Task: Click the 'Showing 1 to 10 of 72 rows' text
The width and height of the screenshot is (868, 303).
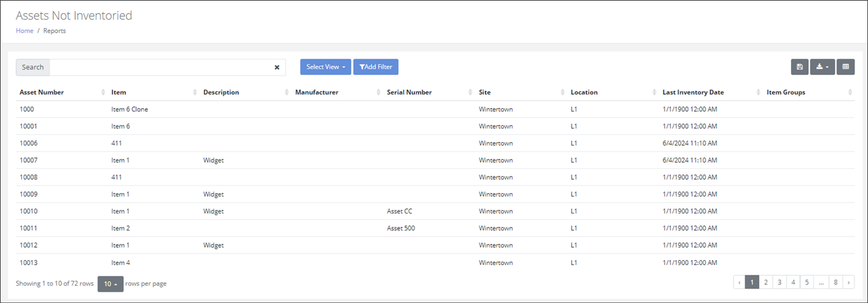Action: click(x=55, y=284)
